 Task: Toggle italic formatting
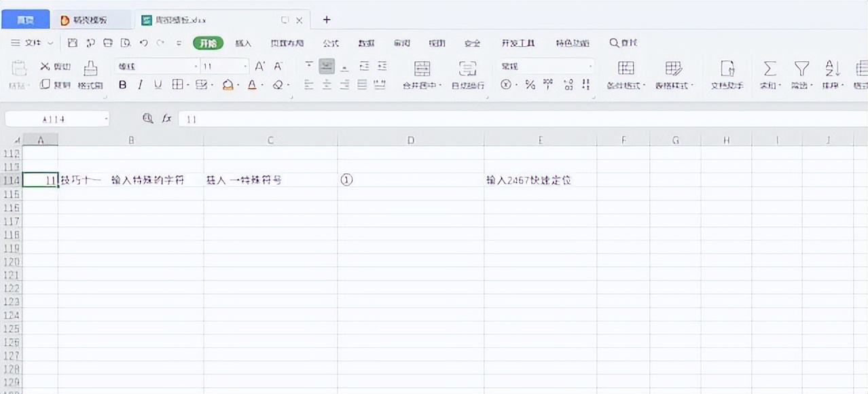point(139,85)
